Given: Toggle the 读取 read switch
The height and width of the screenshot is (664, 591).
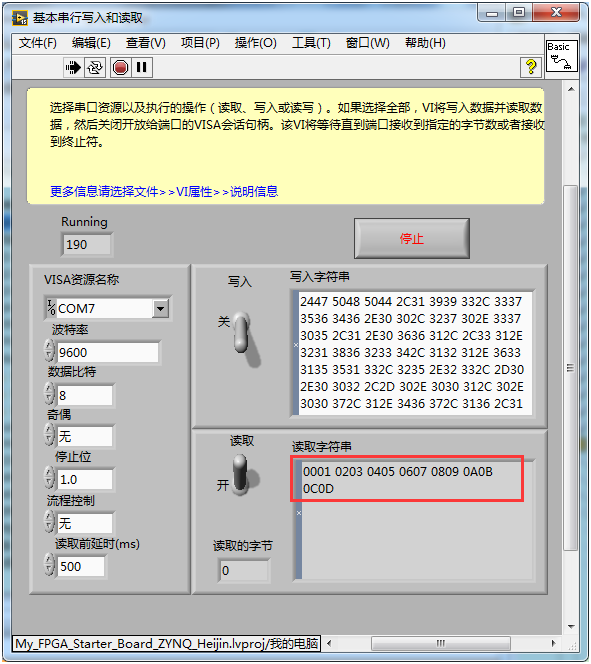Looking at the screenshot, I should (x=242, y=474).
